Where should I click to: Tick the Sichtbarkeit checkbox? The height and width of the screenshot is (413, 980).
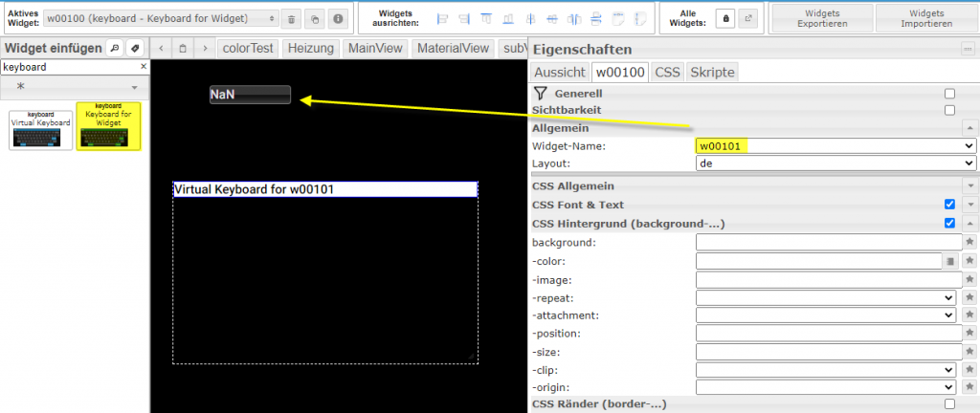(949, 110)
